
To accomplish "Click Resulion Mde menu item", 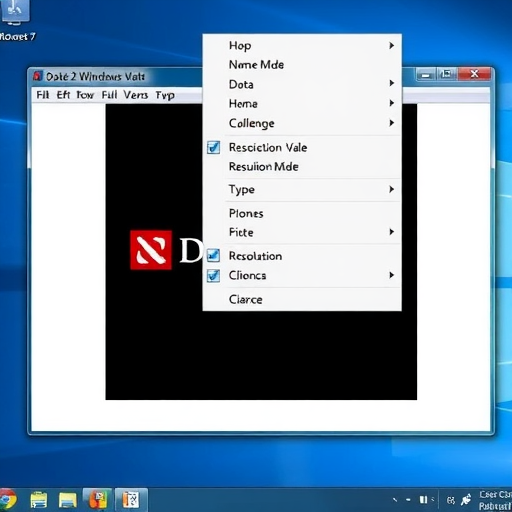I will coord(302,166).
